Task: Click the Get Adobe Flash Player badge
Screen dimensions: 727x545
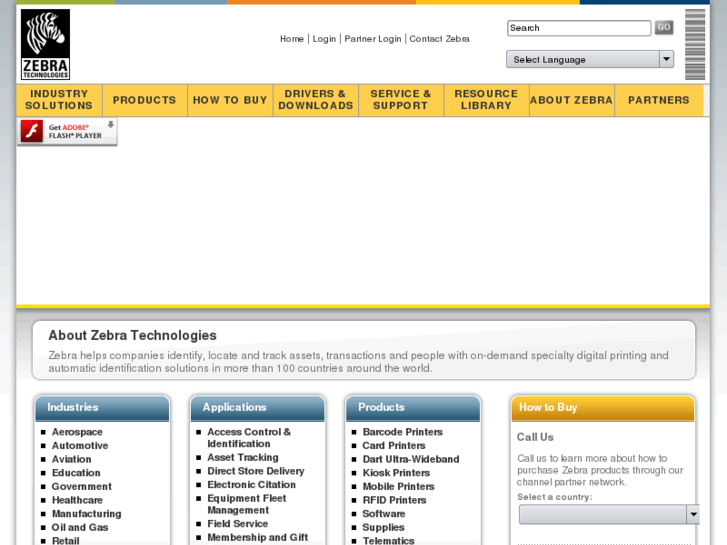Action: [x=67, y=132]
